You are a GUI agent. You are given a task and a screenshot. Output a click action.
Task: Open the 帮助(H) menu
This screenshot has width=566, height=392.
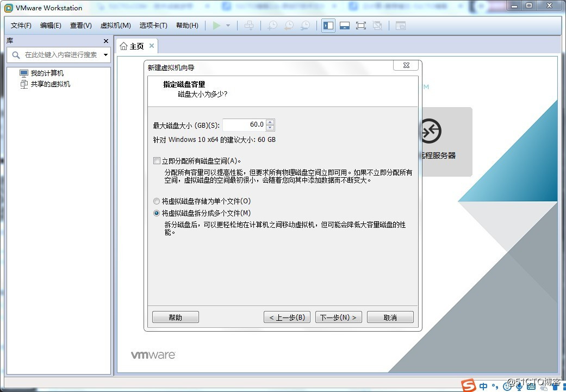(187, 25)
